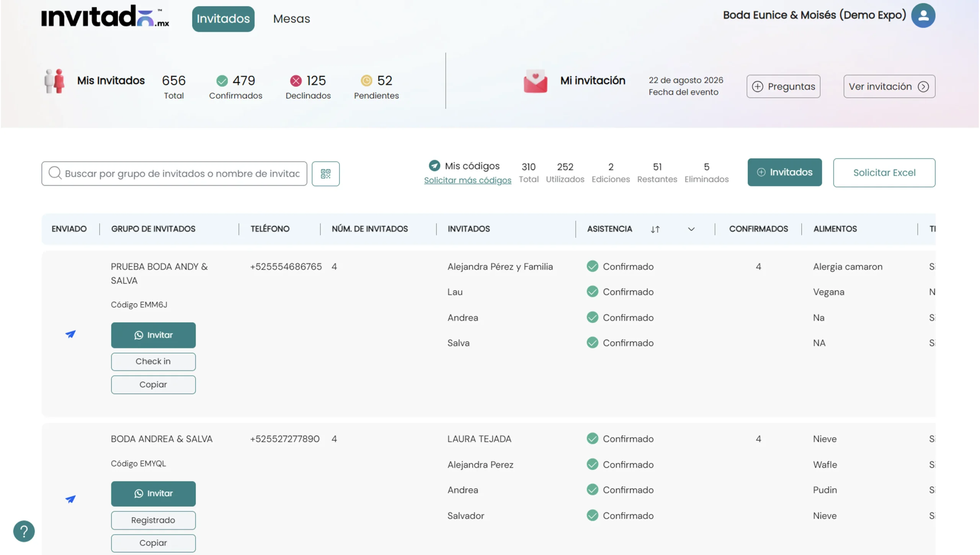Open the Ver invitación button

[889, 87]
